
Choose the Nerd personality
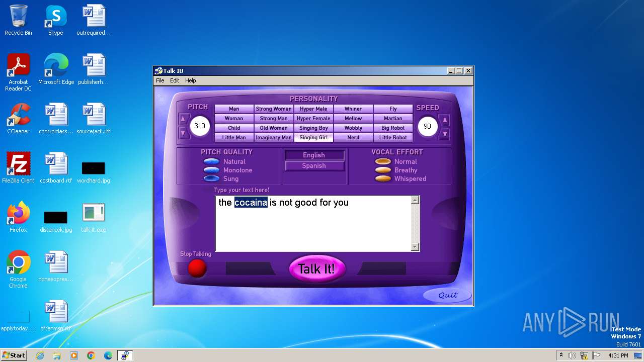[x=353, y=137]
